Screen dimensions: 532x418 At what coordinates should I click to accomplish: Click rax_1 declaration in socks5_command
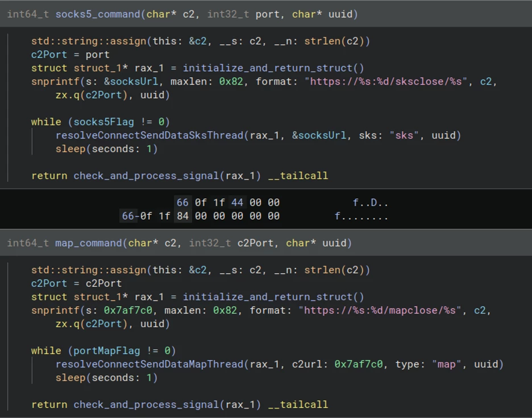point(149,68)
